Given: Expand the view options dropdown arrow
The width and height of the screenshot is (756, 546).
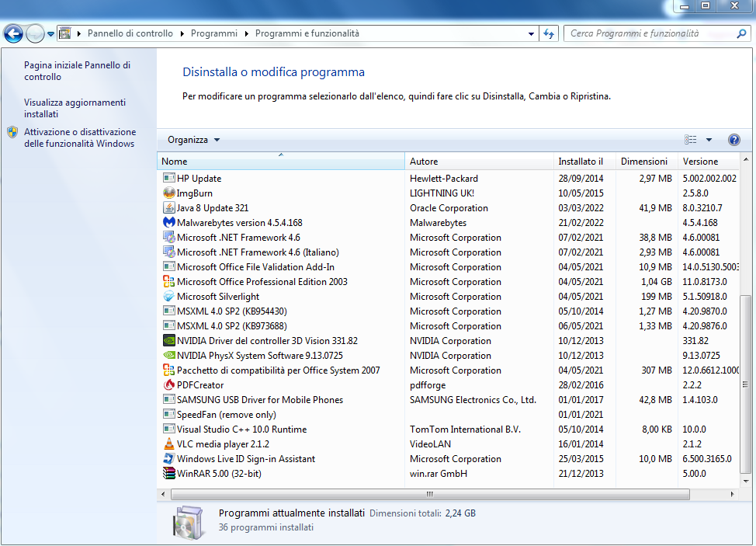Looking at the screenshot, I should coord(709,140).
